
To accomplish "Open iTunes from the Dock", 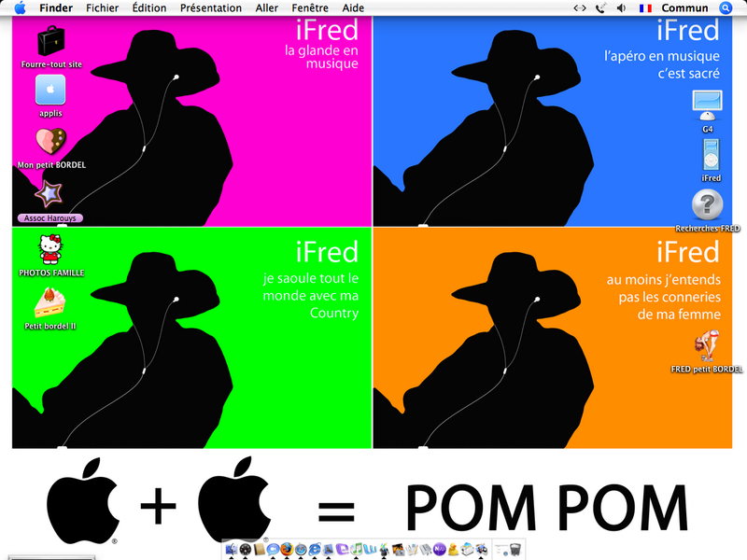I will (356, 549).
